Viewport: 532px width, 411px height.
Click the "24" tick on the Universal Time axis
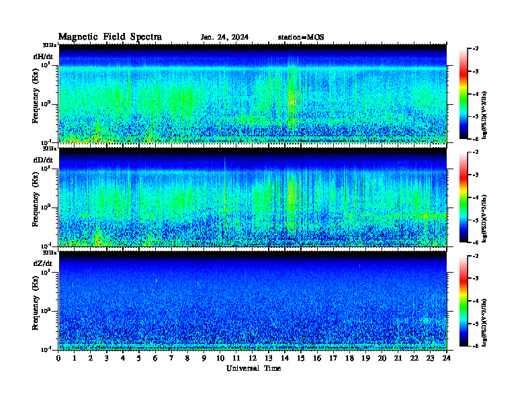point(447,358)
